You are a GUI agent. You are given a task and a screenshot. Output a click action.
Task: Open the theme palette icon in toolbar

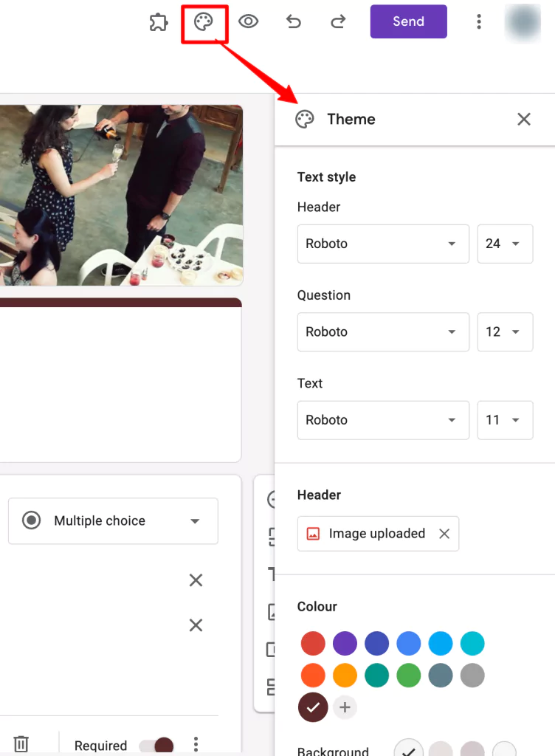[x=203, y=21]
